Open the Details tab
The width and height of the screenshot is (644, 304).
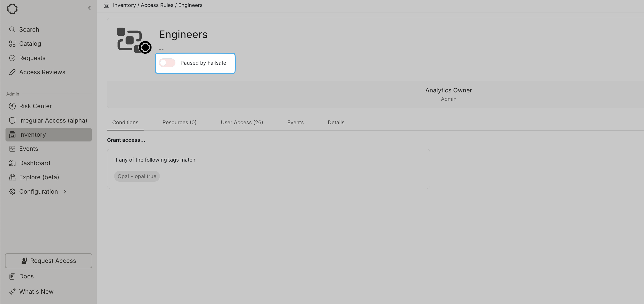pyautogui.click(x=336, y=123)
